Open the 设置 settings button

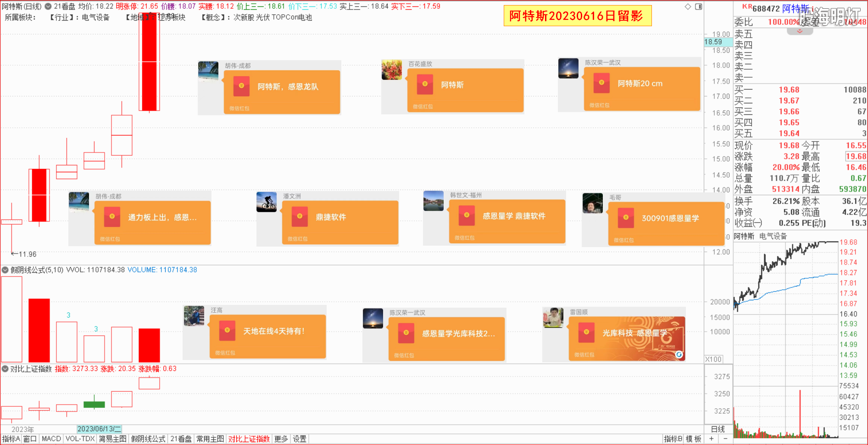click(300, 439)
